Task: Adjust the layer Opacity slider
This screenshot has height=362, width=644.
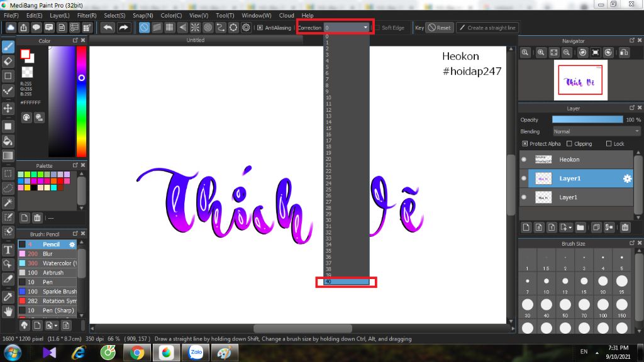Action: pos(587,119)
